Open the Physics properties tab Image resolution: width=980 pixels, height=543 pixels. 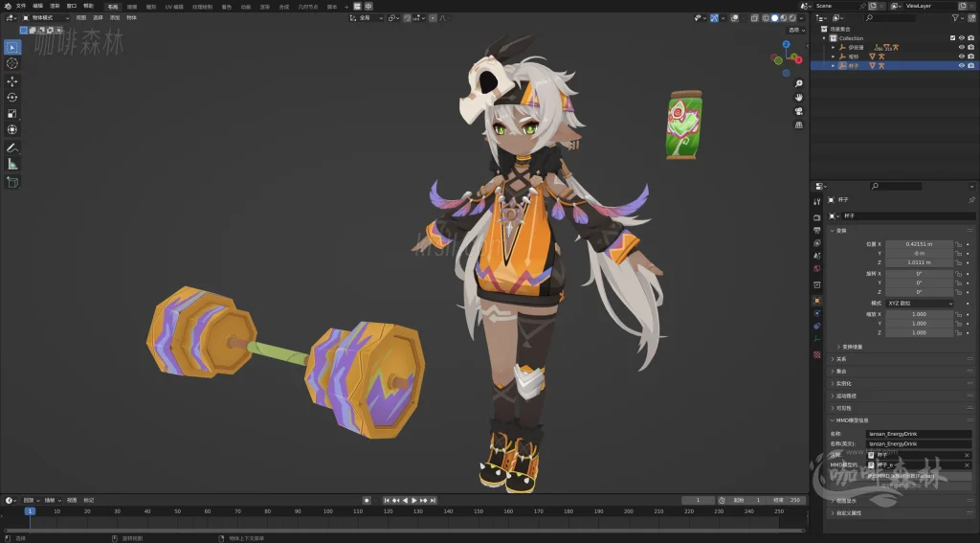point(817,313)
